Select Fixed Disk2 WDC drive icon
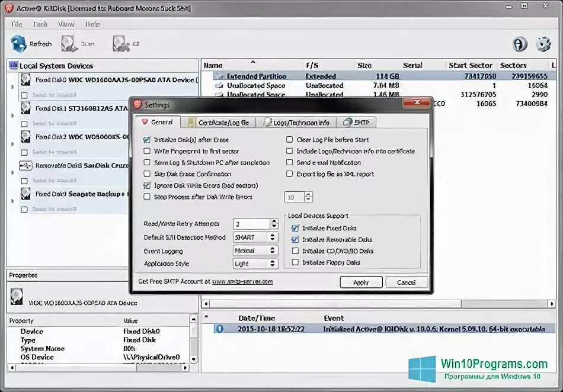 coord(25,137)
